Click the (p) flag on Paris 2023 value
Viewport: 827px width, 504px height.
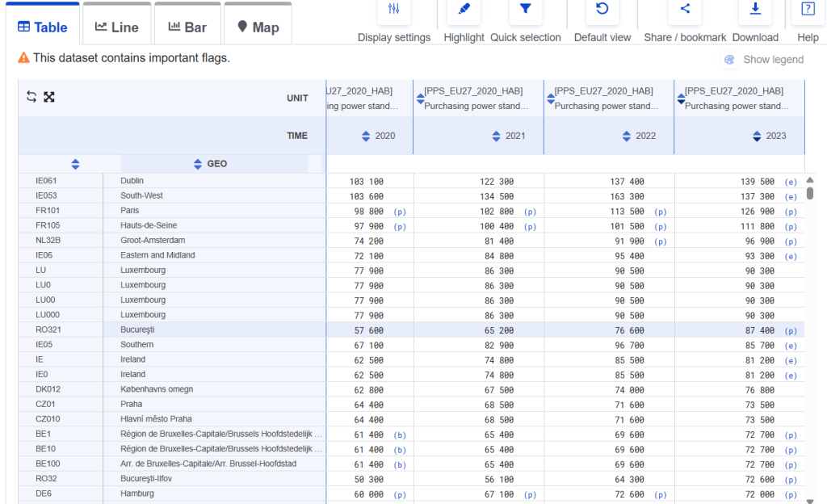pyautogui.click(x=790, y=211)
